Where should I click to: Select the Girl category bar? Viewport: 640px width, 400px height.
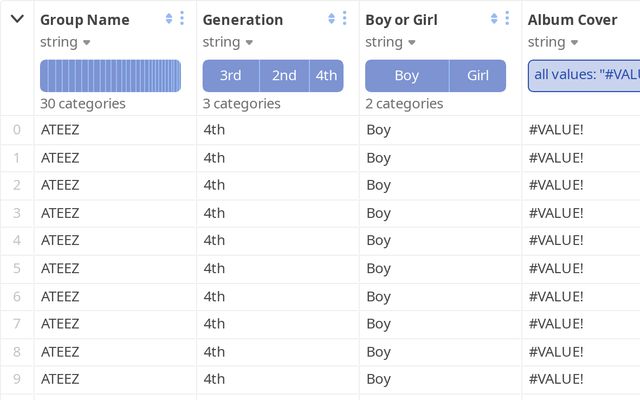tap(478, 76)
